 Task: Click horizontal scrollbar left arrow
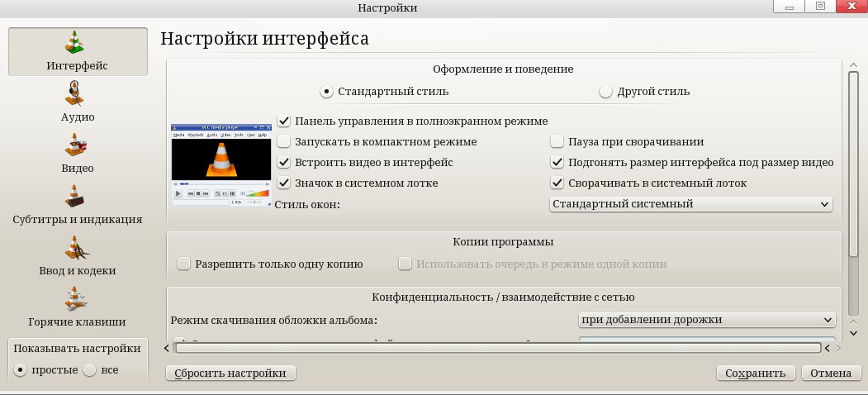(x=167, y=348)
